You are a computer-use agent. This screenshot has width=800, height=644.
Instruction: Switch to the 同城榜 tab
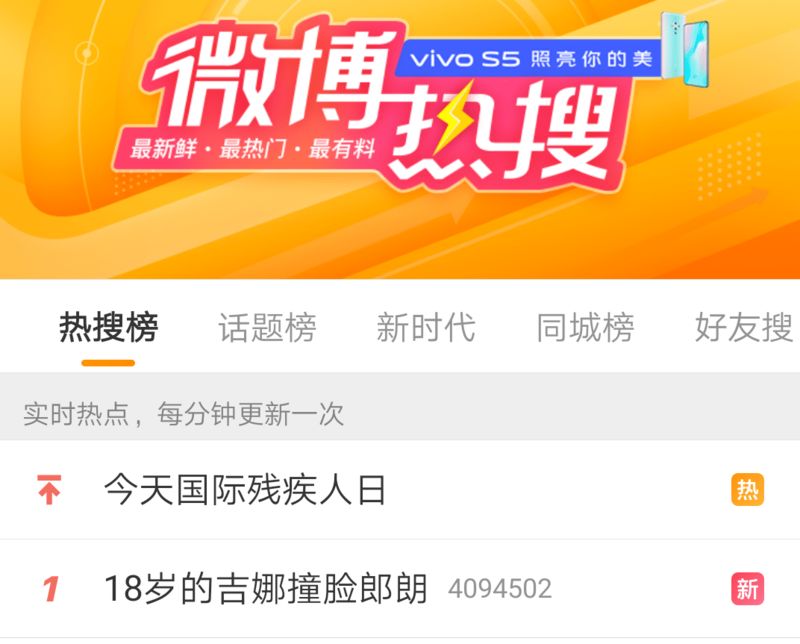[x=585, y=327]
